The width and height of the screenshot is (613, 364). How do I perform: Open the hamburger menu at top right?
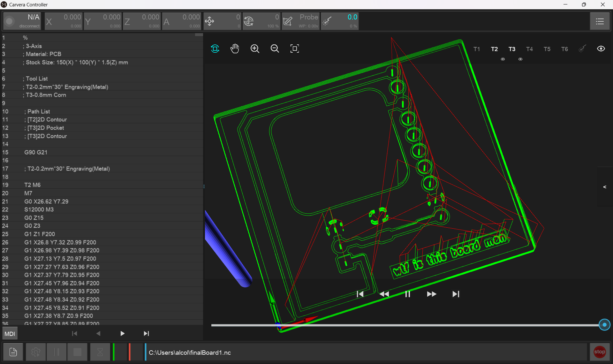pos(600,21)
